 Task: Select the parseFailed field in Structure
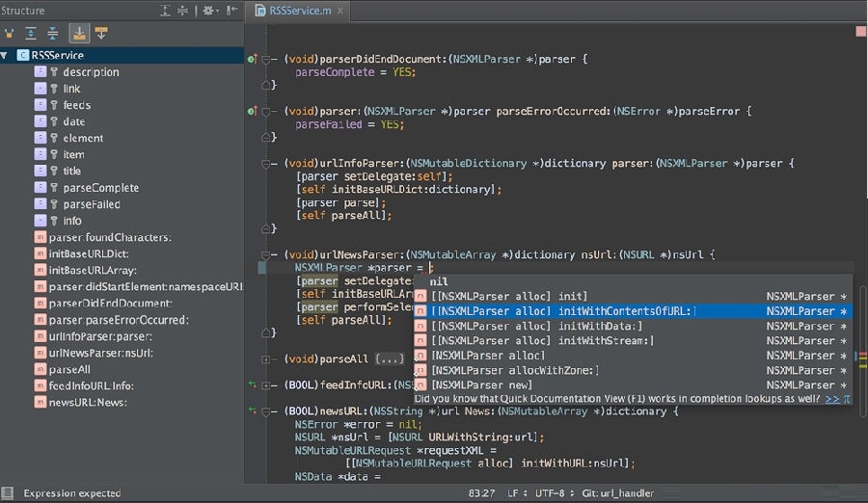pyautogui.click(x=92, y=204)
